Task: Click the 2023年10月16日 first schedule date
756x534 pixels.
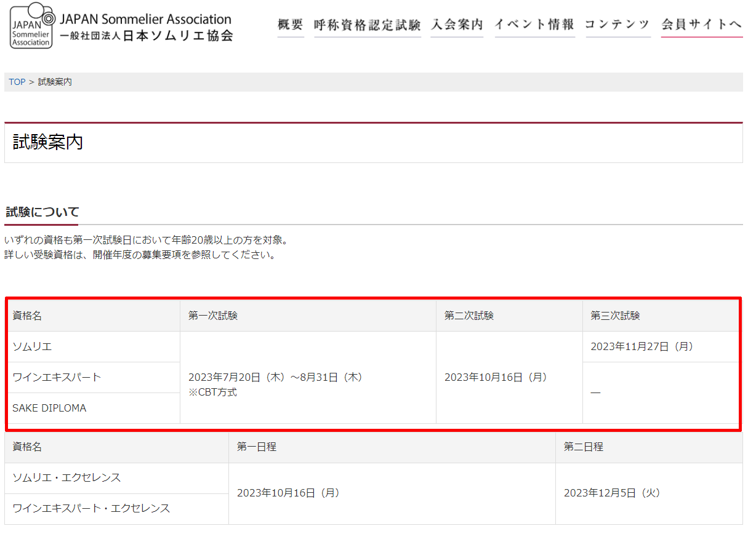Action: click(x=288, y=493)
